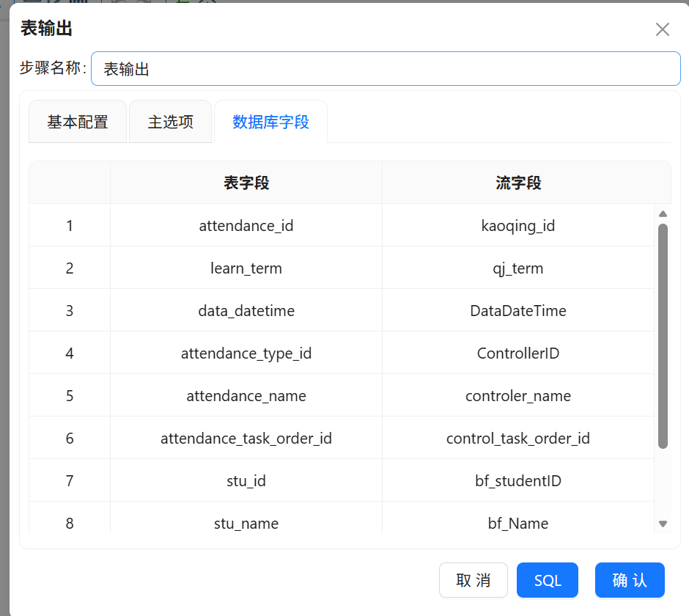
Task: Click the 步骤名称 input field
Action: [386, 69]
